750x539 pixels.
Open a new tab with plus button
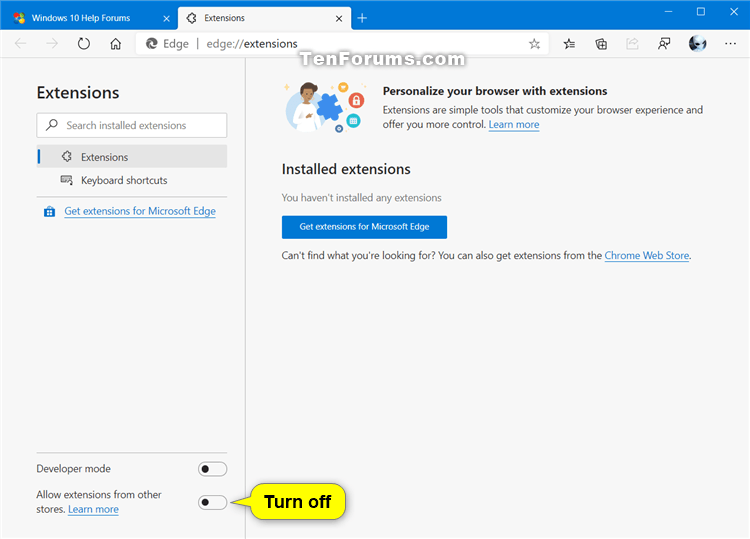(x=362, y=18)
